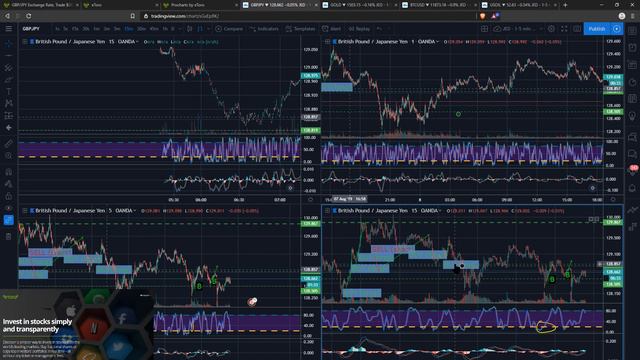
Task: Open saved chart layout name dropdown
Action: point(518,29)
